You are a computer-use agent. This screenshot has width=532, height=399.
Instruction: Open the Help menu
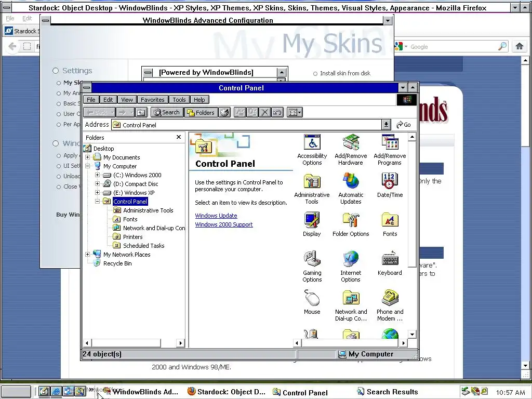[x=199, y=99]
